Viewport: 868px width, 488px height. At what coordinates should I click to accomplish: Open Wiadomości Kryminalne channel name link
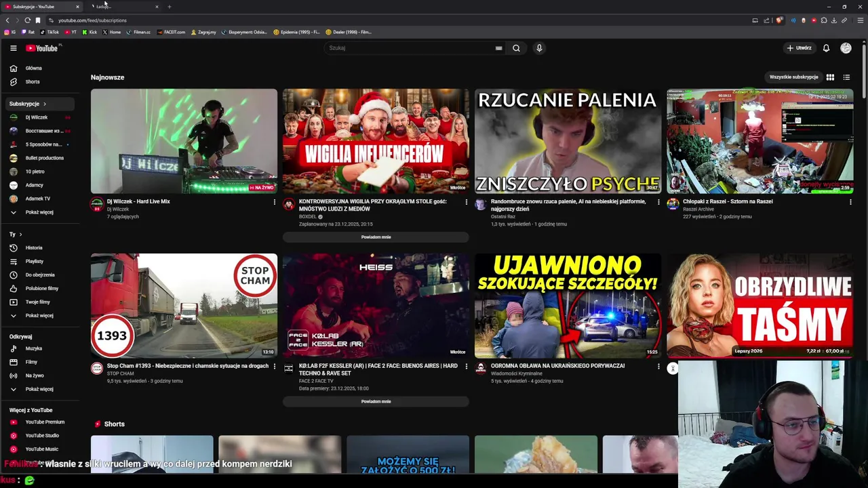click(517, 373)
